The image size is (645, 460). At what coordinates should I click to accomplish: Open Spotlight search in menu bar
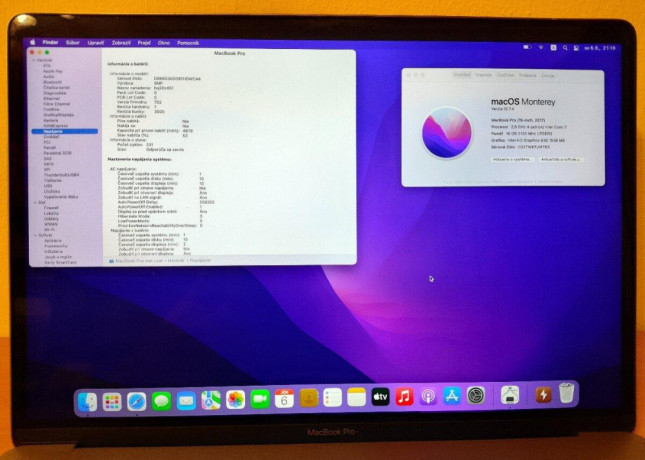point(565,48)
